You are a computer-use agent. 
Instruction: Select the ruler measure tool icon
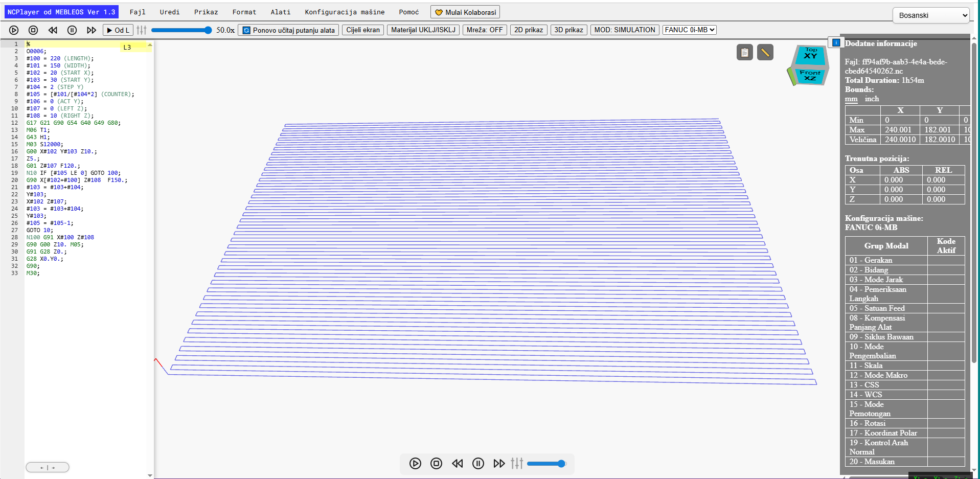pyautogui.click(x=765, y=52)
